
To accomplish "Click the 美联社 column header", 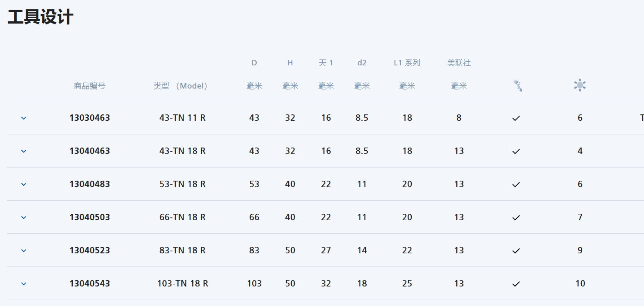I will pyautogui.click(x=459, y=63).
